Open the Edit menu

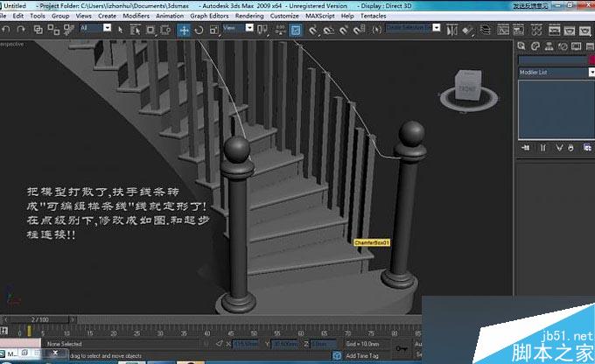pyautogui.click(x=17, y=16)
